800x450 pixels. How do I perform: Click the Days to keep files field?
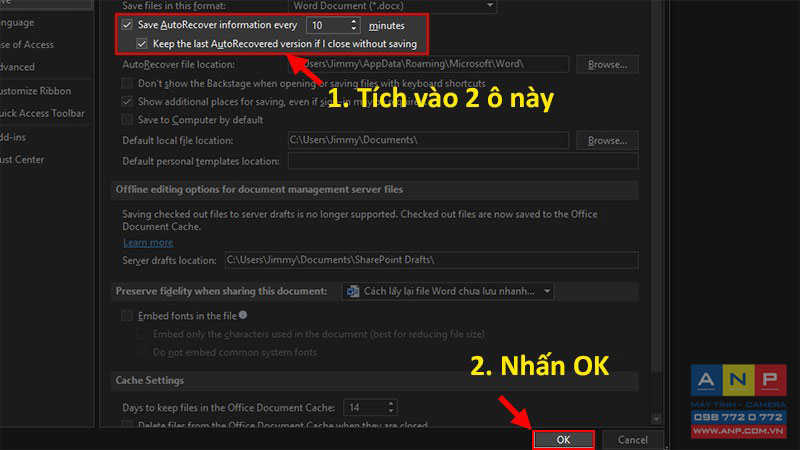365,408
